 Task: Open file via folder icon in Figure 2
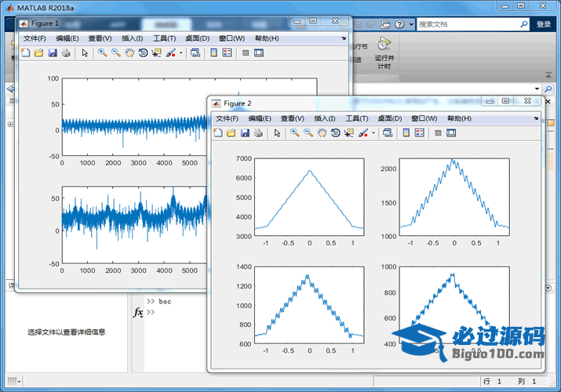pos(231,133)
